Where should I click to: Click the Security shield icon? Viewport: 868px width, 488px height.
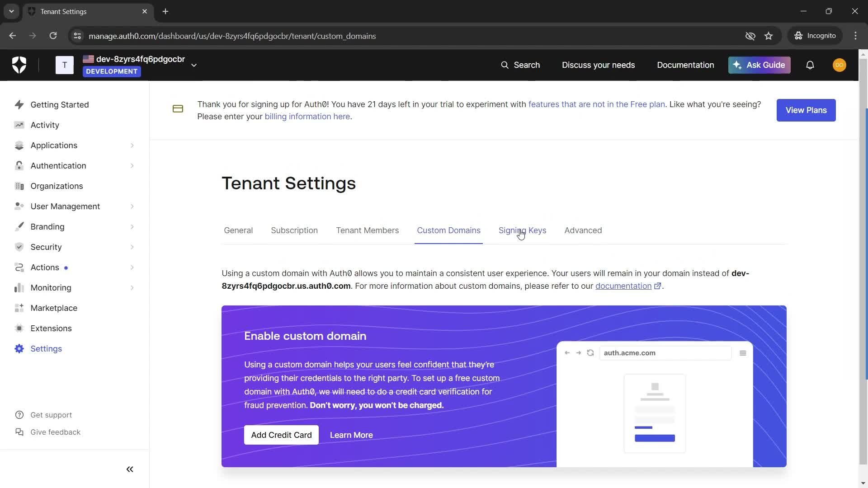[x=19, y=247]
